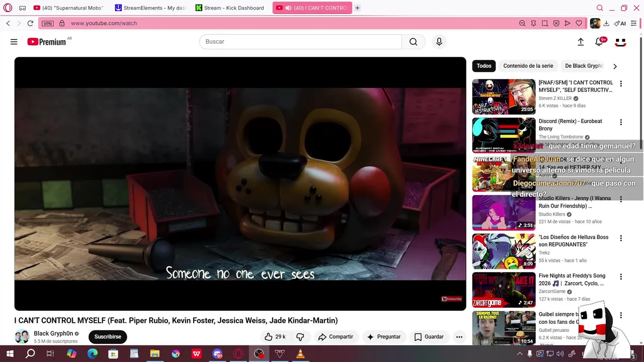644x362 pixels.
Task: Open the YouTube upload/create icon
Action: [x=581, y=42]
